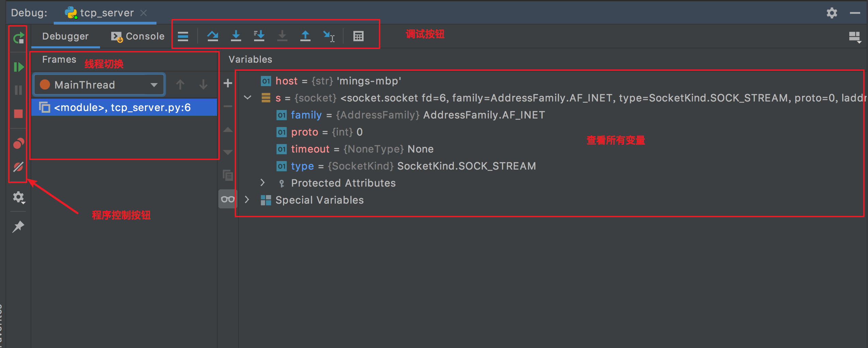The height and width of the screenshot is (348, 868).
Task: Expand the Protected Attributes node
Action: 263,183
